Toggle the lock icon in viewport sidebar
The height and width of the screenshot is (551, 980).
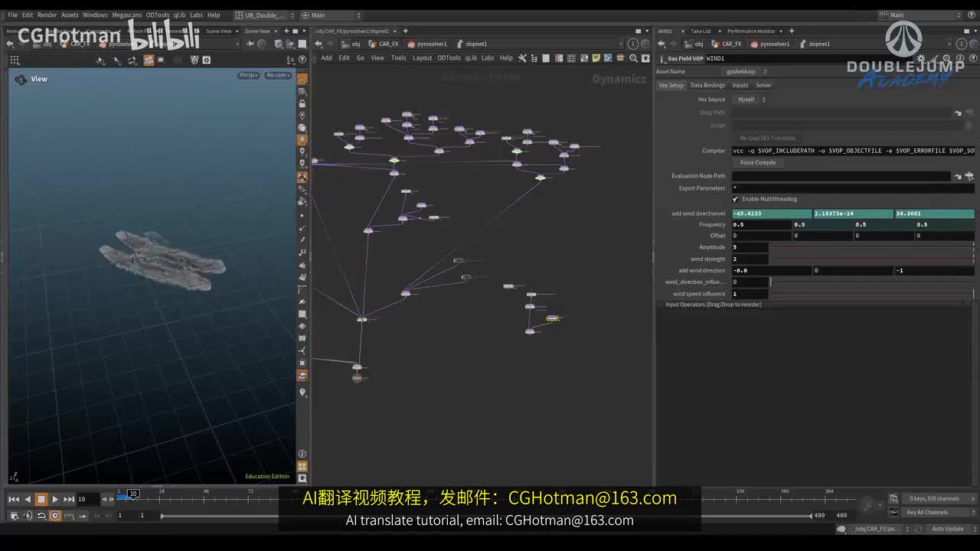[x=302, y=103]
